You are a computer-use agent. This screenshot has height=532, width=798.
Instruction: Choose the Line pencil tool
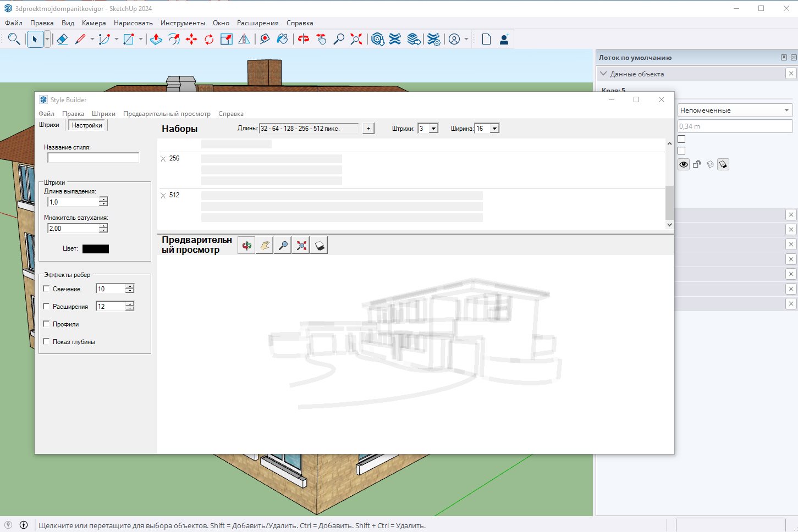pos(80,39)
